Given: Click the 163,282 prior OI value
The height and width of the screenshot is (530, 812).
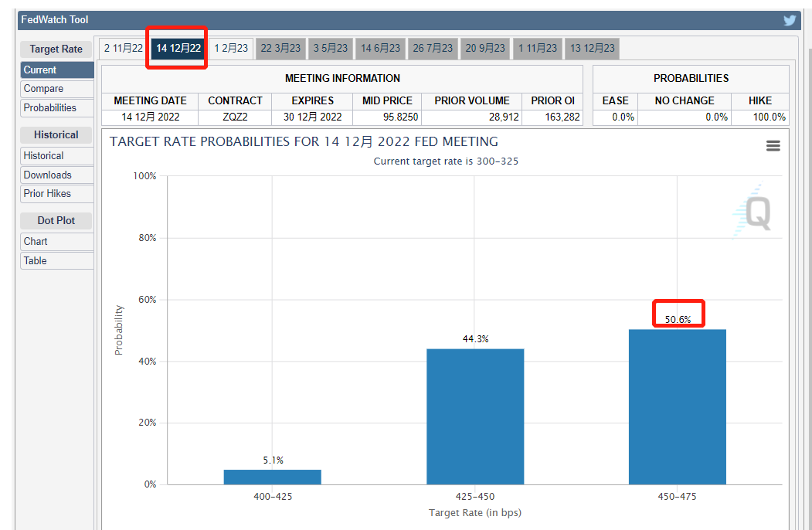Looking at the screenshot, I should click(x=562, y=117).
